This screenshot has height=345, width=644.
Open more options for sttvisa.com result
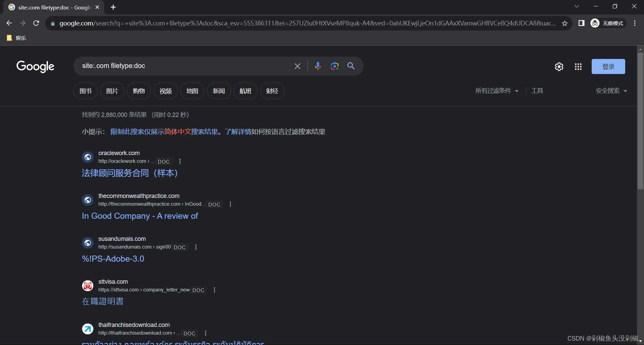(x=215, y=290)
